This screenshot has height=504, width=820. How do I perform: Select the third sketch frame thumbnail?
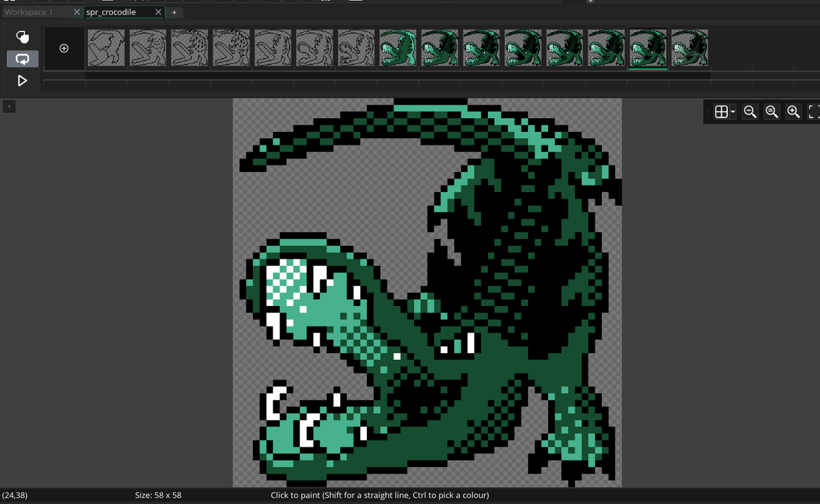189,48
